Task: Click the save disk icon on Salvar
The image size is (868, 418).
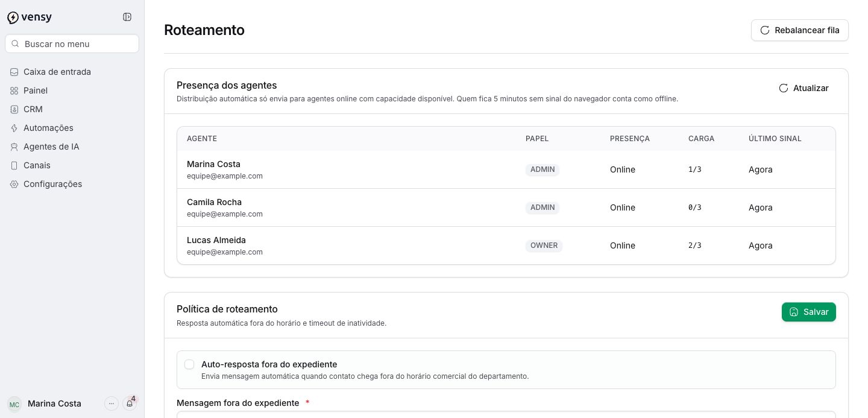Action: 794,312
